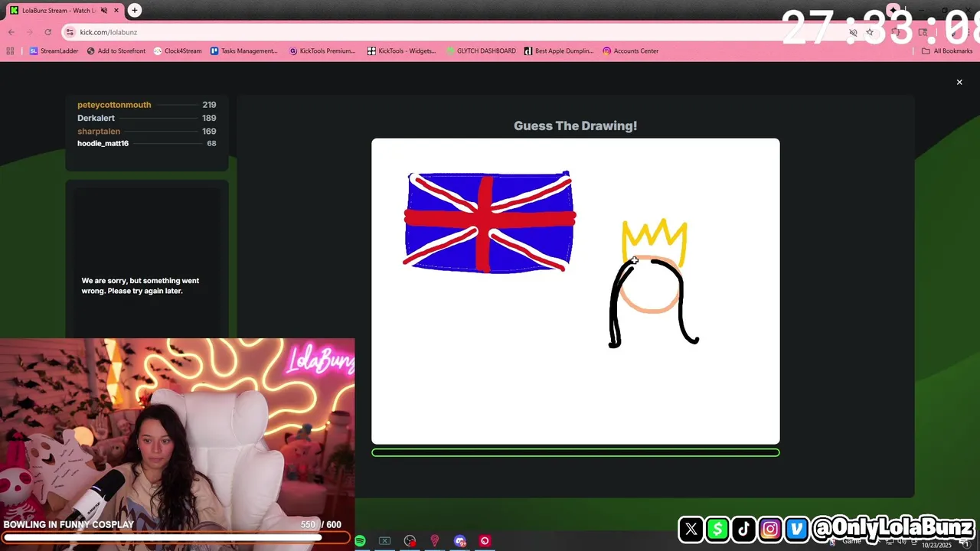
Task: Bookmark this page with the star icon
Action: point(870,32)
